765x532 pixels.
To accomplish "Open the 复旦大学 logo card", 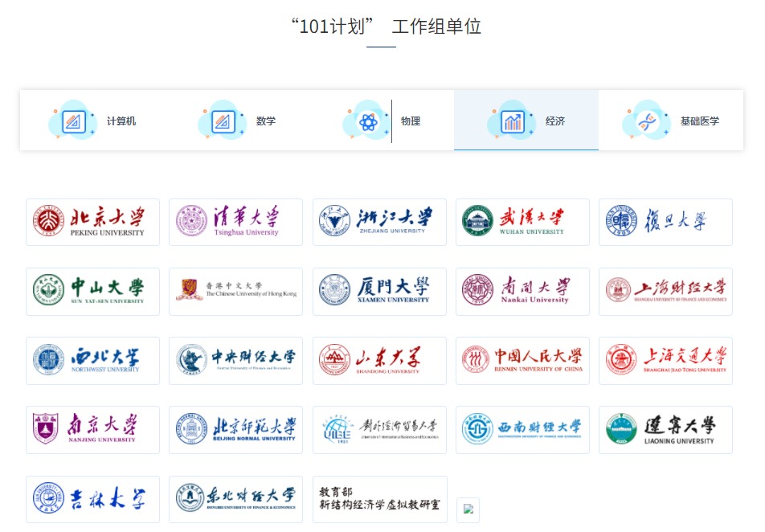I will pos(665,222).
